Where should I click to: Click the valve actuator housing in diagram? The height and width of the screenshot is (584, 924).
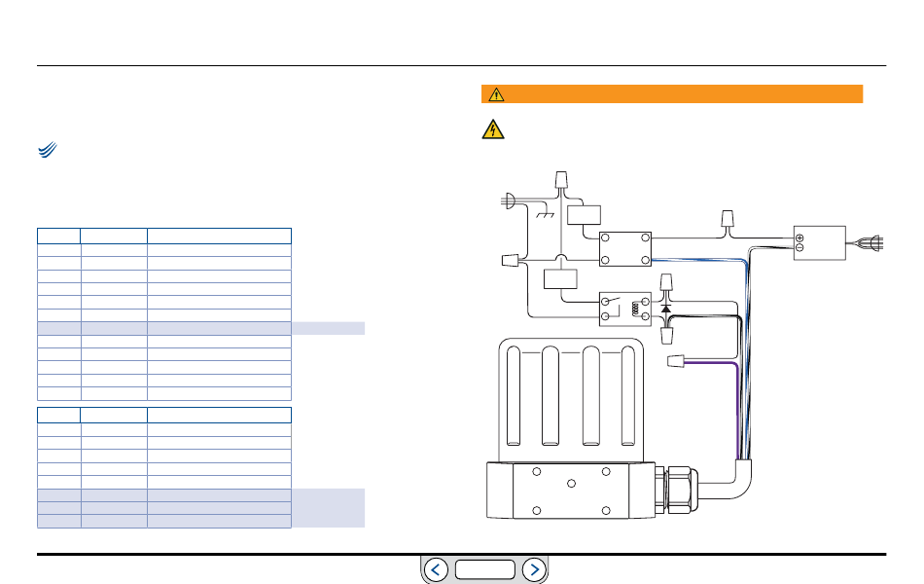point(571,429)
